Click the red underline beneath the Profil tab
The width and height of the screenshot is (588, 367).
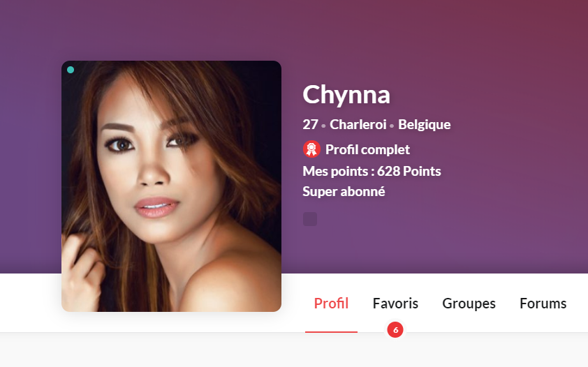pos(331,332)
